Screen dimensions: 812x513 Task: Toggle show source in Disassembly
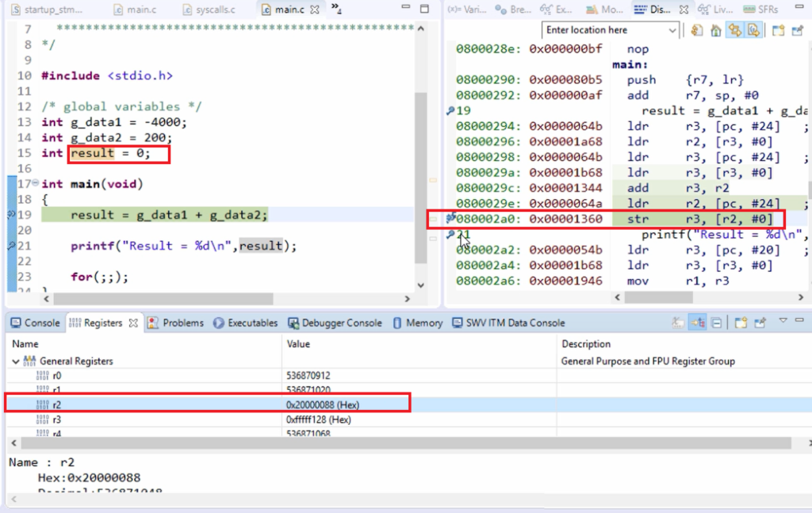click(753, 31)
